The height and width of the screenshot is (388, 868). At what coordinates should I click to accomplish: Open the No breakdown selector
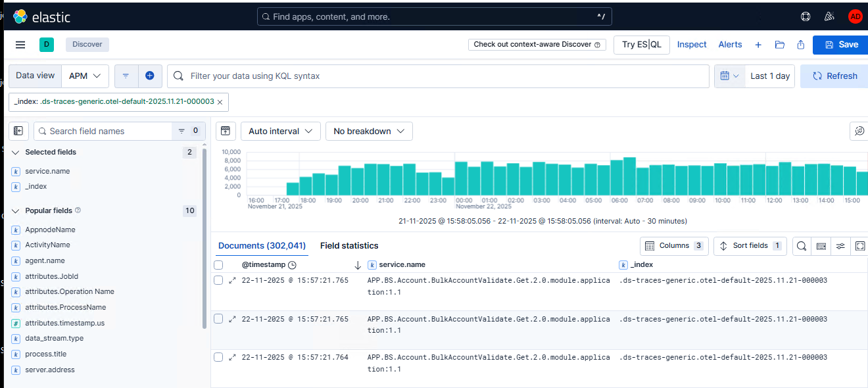(x=369, y=131)
